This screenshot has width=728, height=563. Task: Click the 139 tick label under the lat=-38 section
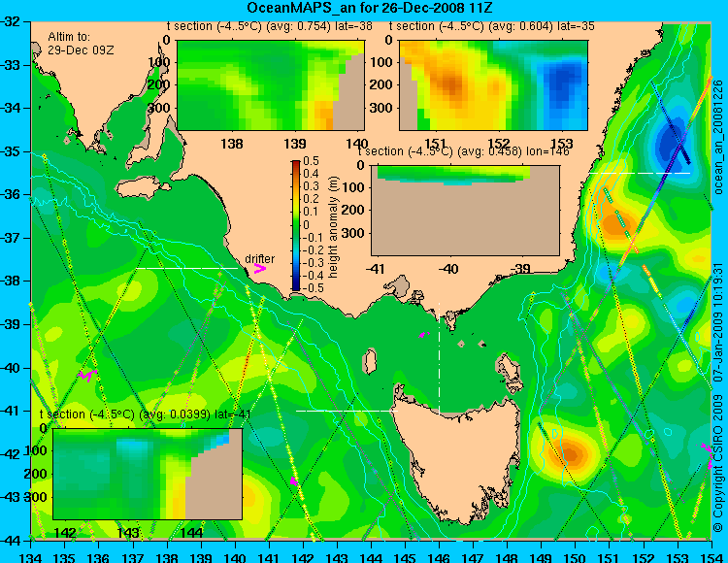click(294, 144)
